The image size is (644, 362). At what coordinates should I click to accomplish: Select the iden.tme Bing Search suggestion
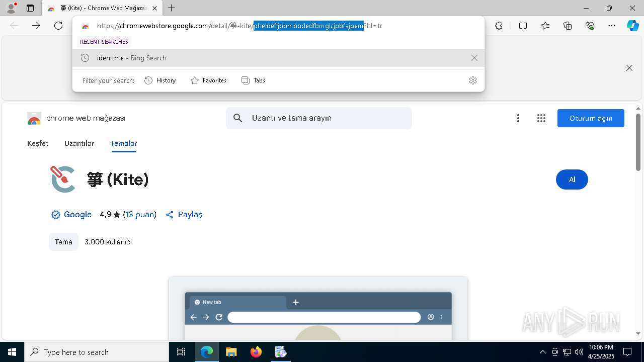click(x=278, y=58)
